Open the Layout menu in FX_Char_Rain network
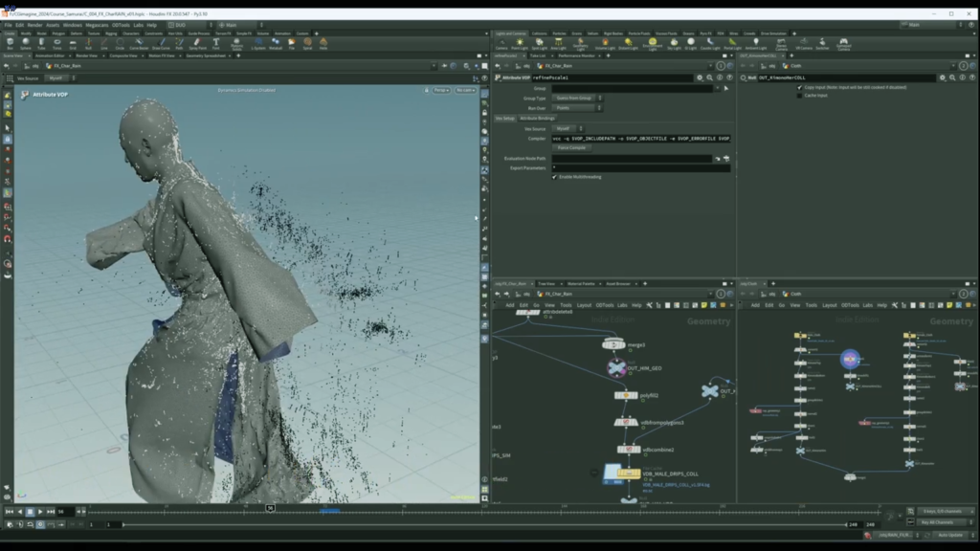This screenshot has width=980, height=551. point(584,305)
